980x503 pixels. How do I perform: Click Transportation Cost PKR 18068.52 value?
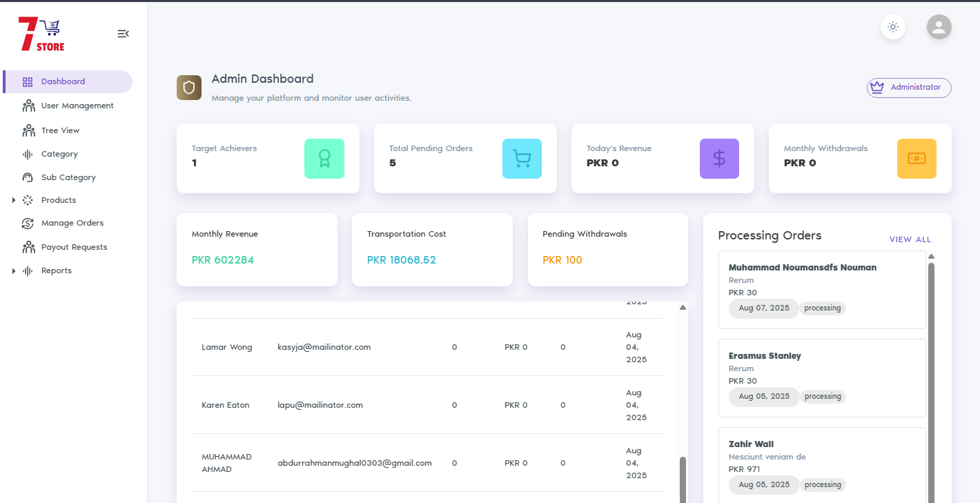[402, 260]
